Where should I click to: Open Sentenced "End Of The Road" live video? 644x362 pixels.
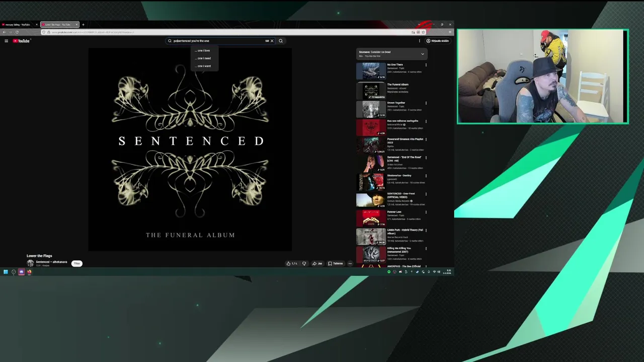371,163
